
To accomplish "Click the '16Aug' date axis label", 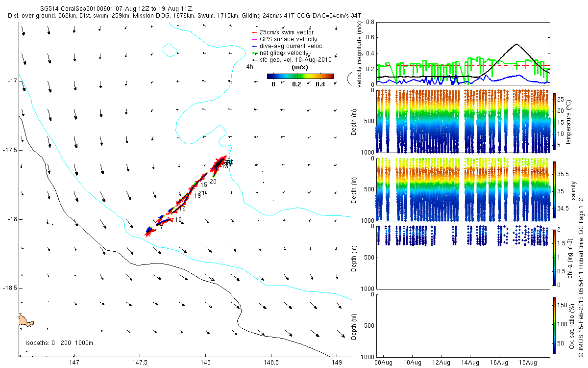I will (498, 363).
